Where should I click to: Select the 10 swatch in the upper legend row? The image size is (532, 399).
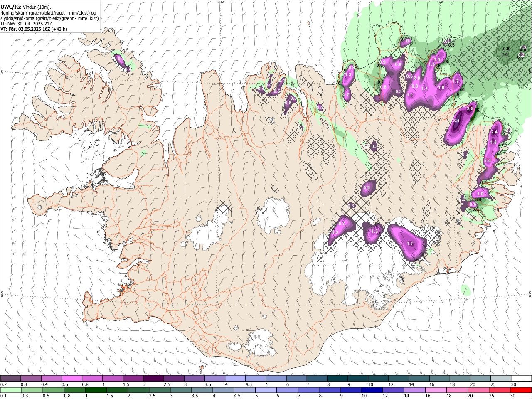[x=377, y=378]
